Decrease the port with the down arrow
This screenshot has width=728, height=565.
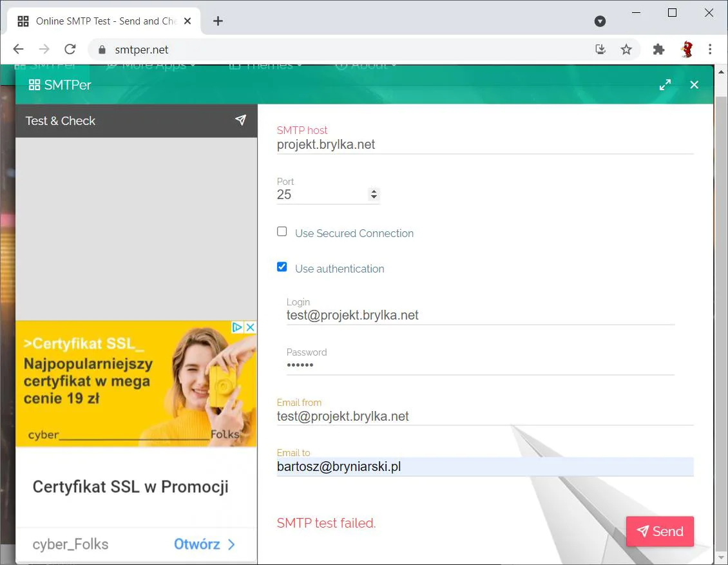point(374,197)
